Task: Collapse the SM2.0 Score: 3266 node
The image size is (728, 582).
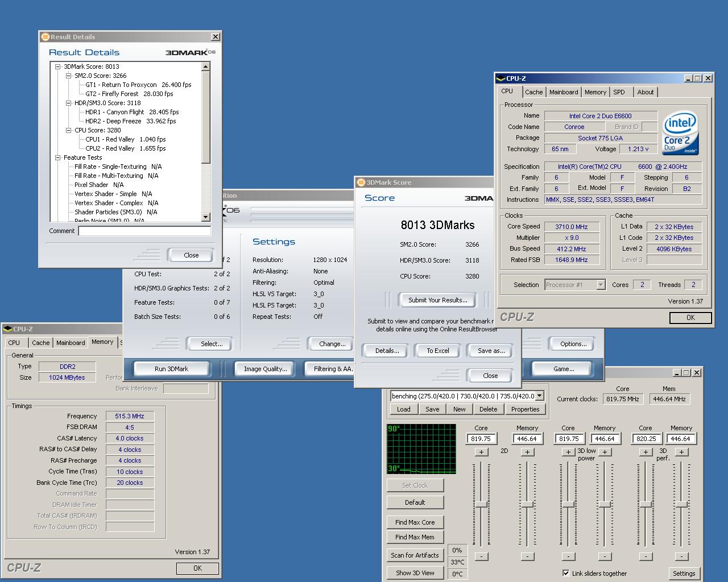Action: click(x=68, y=76)
